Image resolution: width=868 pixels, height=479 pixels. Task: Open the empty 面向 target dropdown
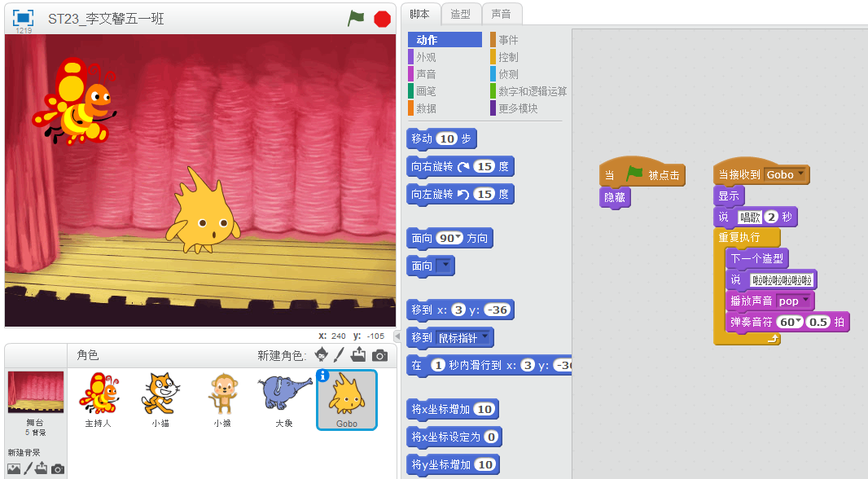445,266
